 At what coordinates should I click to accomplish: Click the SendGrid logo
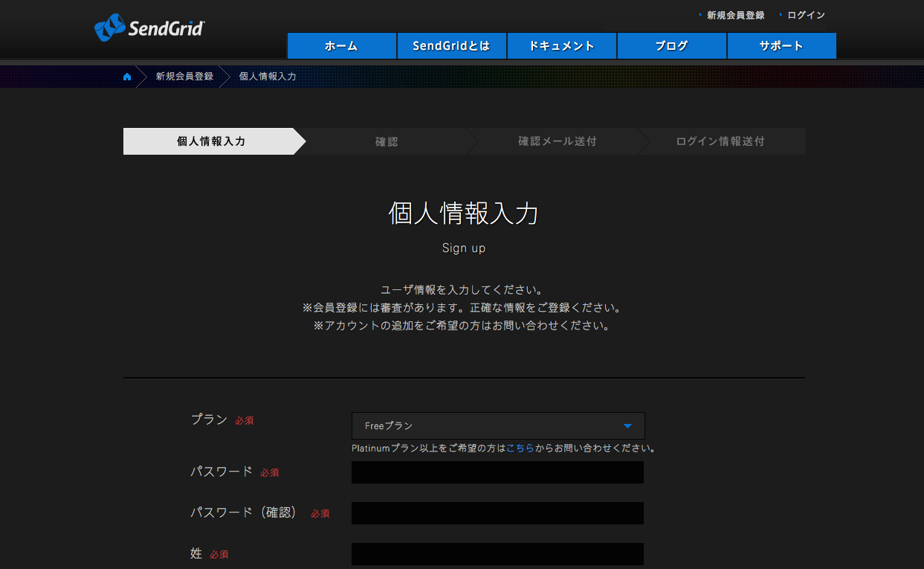(149, 28)
